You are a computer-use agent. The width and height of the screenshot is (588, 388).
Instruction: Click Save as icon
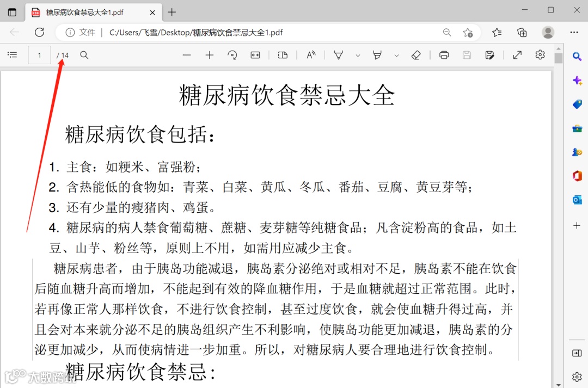[x=490, y=55]
